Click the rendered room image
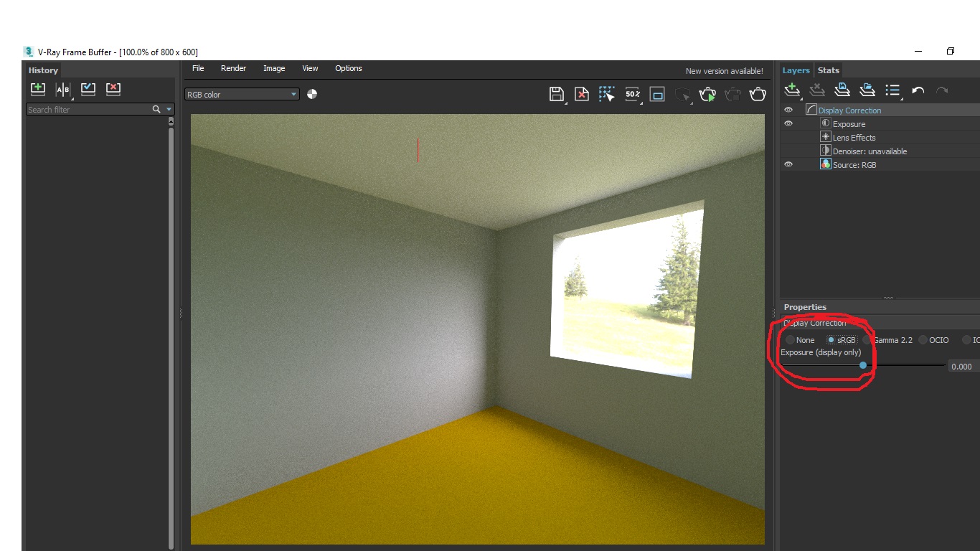Viewport: 980px width, 551px height. (x=478, y=329)
